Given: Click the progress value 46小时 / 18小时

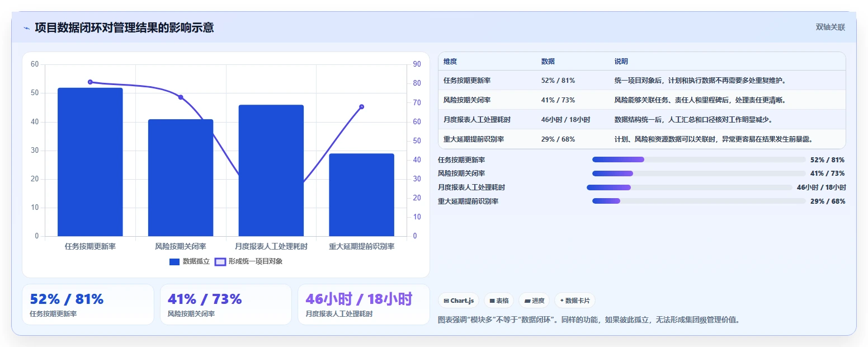Looking at the screenshot, I should point(822,187).
